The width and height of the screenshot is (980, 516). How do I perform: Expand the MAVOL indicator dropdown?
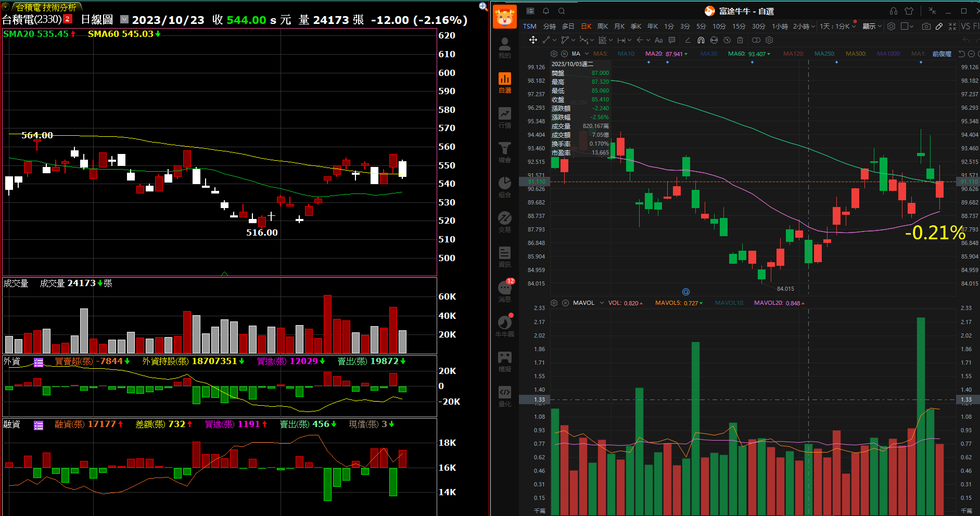602,303
